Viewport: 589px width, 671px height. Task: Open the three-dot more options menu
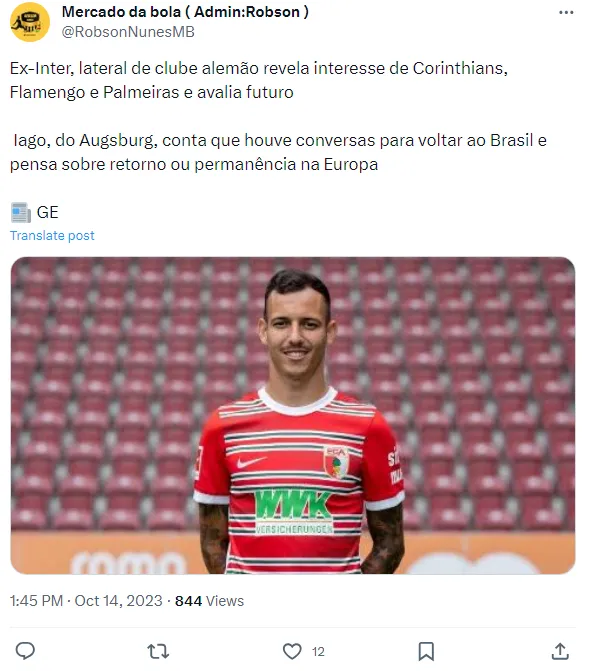coord(566,13)
